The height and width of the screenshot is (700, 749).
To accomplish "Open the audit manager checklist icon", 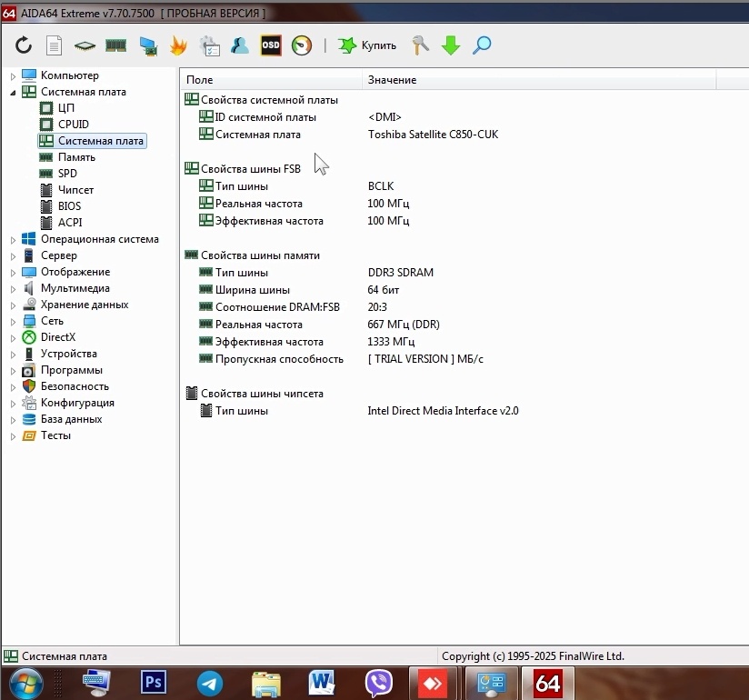I will pos(210,46).
